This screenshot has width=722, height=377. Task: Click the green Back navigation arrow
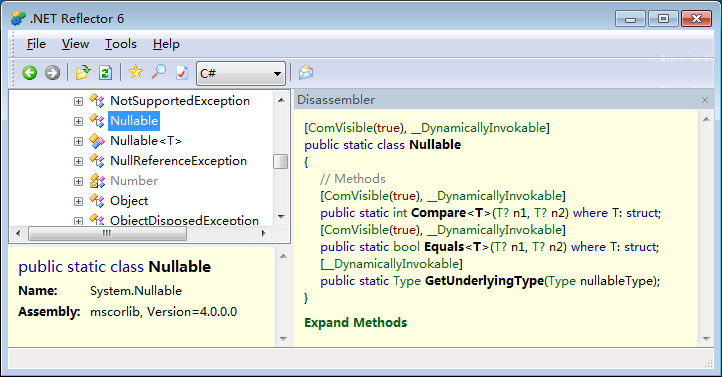pyautogui.click(x=30, y=73)
